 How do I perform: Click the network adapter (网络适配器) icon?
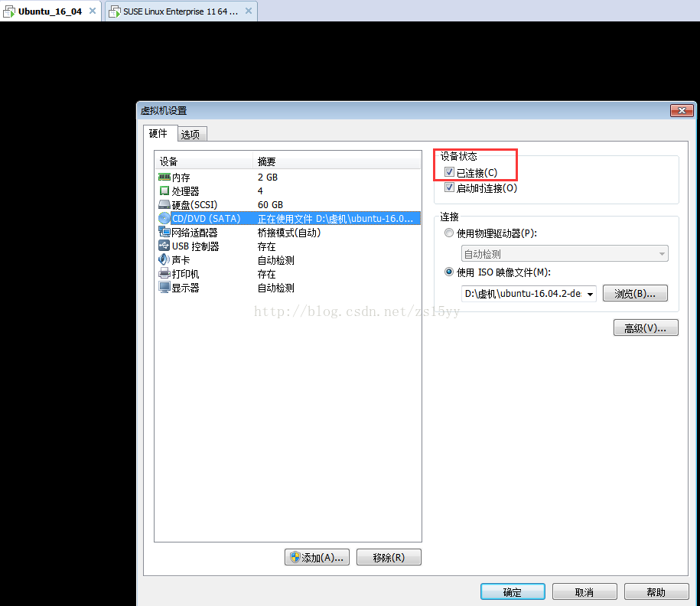click(164, 232)
